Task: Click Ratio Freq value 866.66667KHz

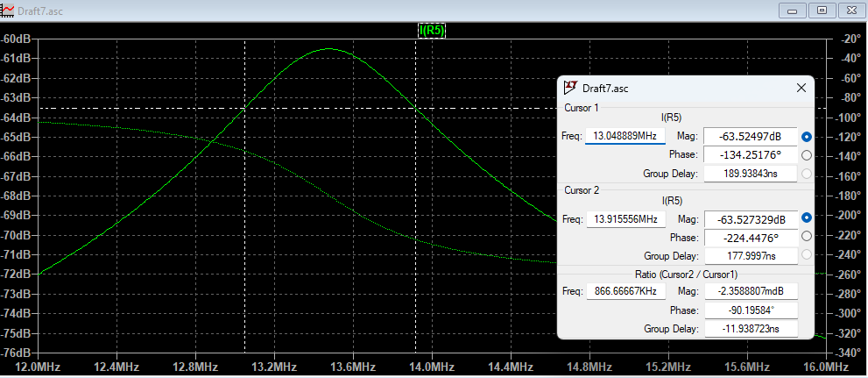Action: click(625, 291)
